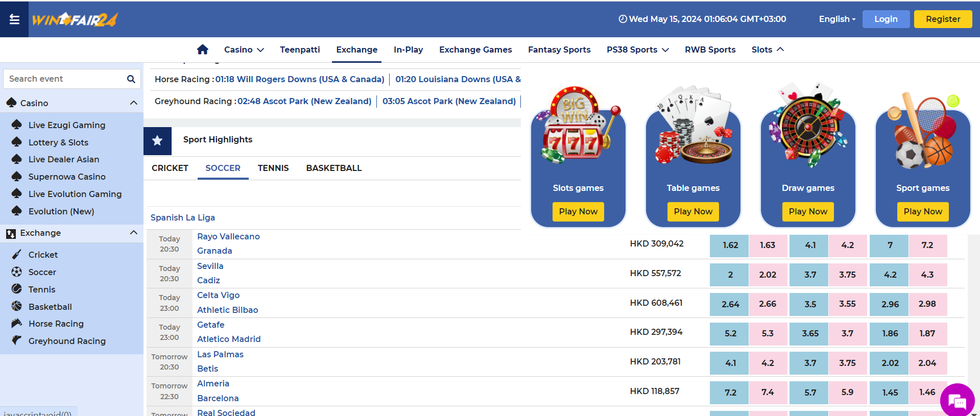This screenshot has height=416, width=980.
Task: Click the search magnifier icon
Action: tap(131, 79)
